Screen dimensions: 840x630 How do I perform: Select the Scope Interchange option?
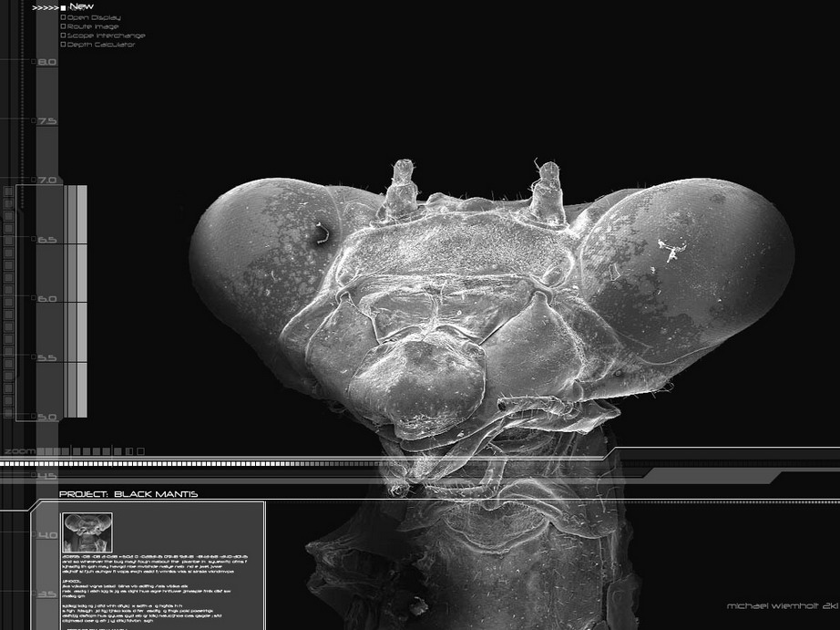pyautogui.click(x=106, y=36)
